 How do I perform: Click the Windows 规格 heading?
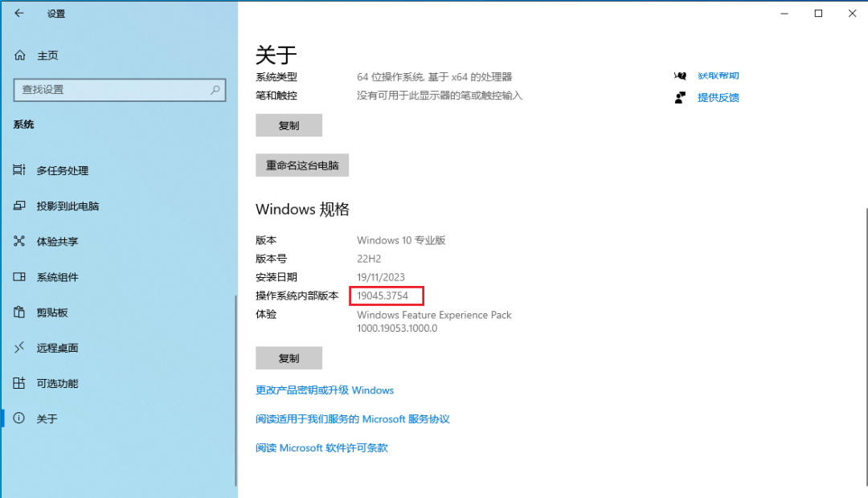click(302, 209)
